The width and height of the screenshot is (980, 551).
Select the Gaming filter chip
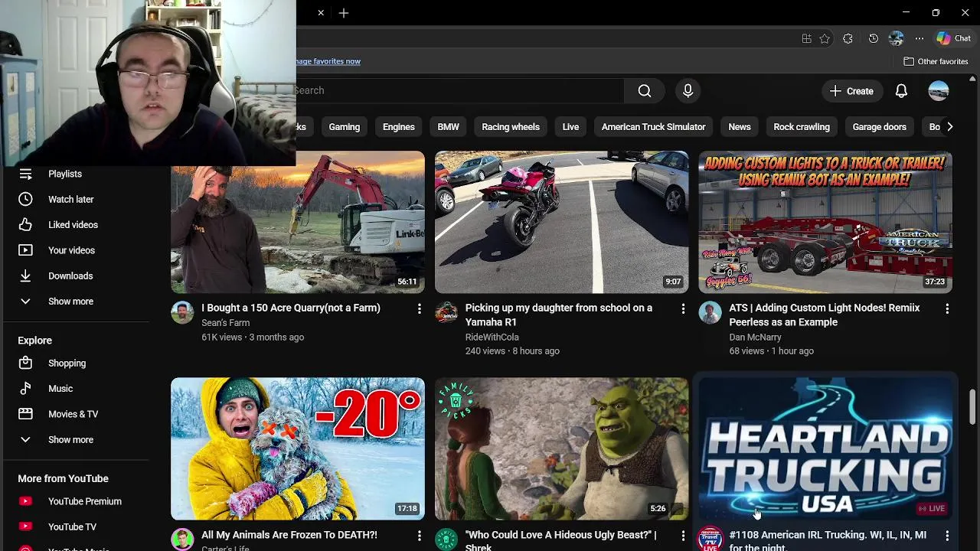click(x=344, y=127)
